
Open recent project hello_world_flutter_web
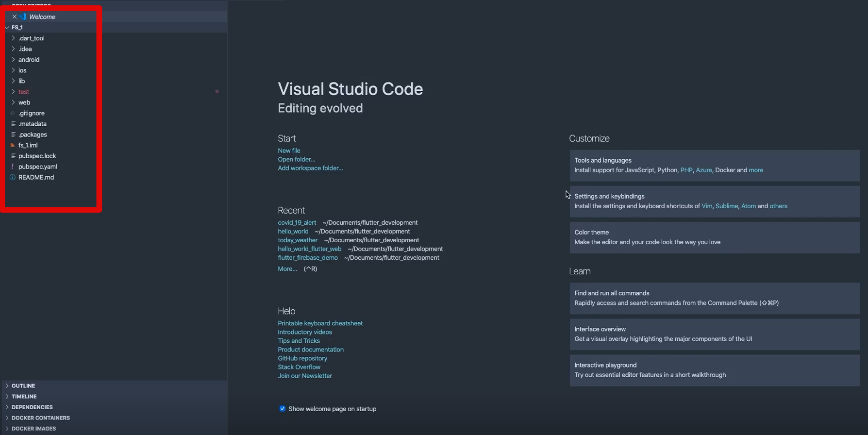click(x=309, y=249)
